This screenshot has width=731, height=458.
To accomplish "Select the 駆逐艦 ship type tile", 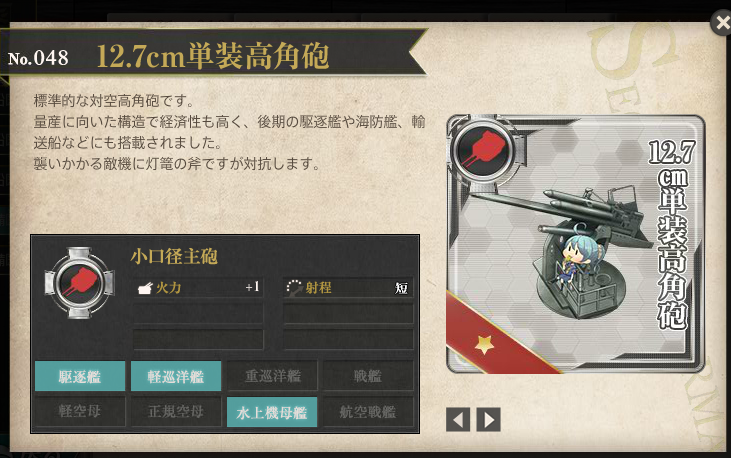I will pyautogui.click(x=80, y=376).
